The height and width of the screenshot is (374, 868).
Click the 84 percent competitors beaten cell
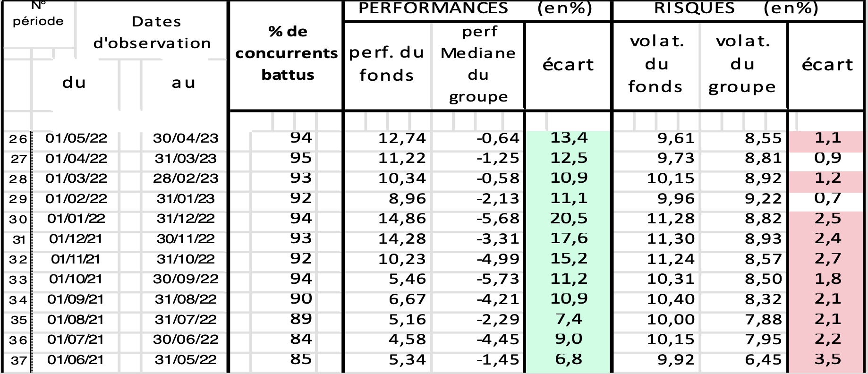click(x=301, y=339)
